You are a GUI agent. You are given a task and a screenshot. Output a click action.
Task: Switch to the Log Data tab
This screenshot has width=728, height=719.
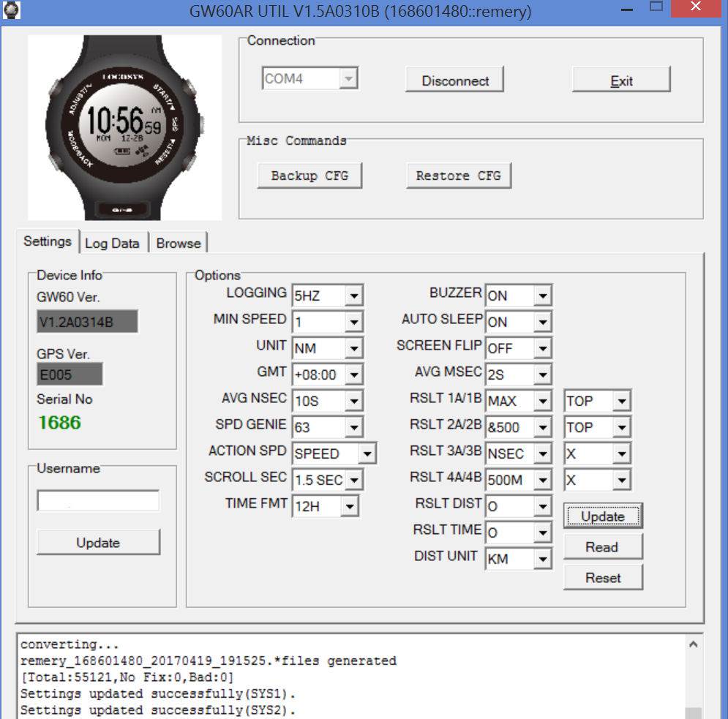(112, 244)
